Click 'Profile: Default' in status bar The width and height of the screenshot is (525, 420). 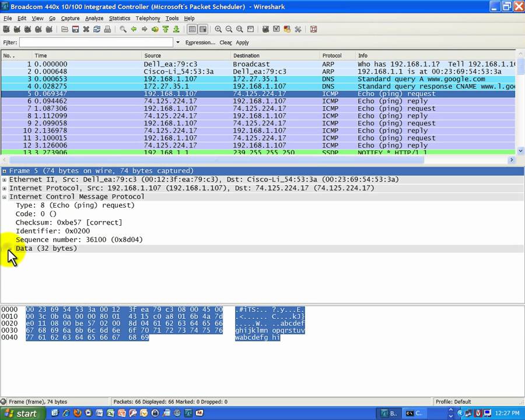pyautogui.click(x=453, y=401)
